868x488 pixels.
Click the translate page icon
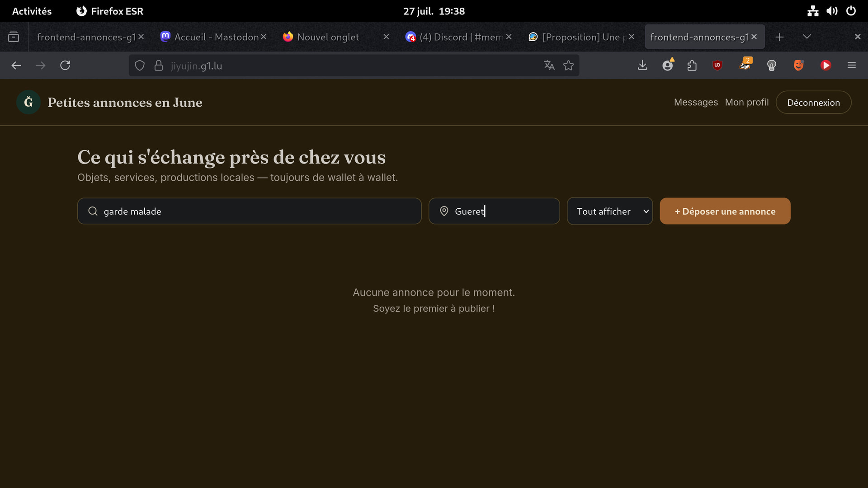click(549, 66)
